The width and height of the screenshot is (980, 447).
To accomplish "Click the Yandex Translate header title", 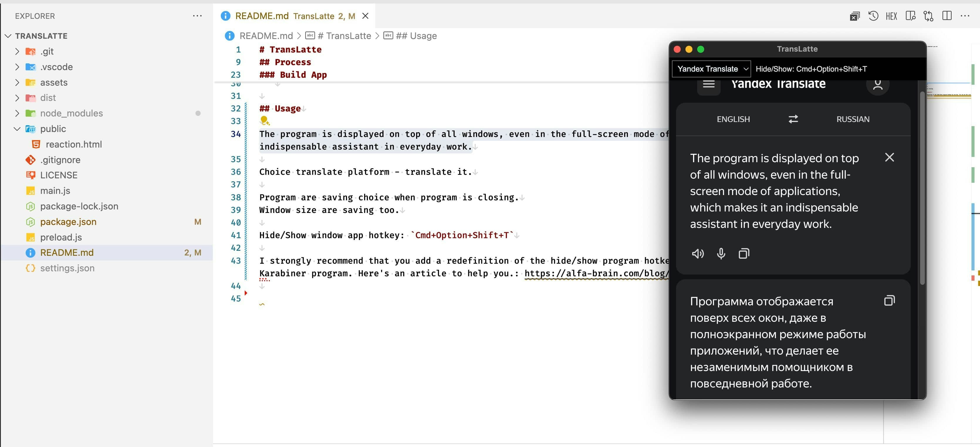I will click(x=778, y=84).
